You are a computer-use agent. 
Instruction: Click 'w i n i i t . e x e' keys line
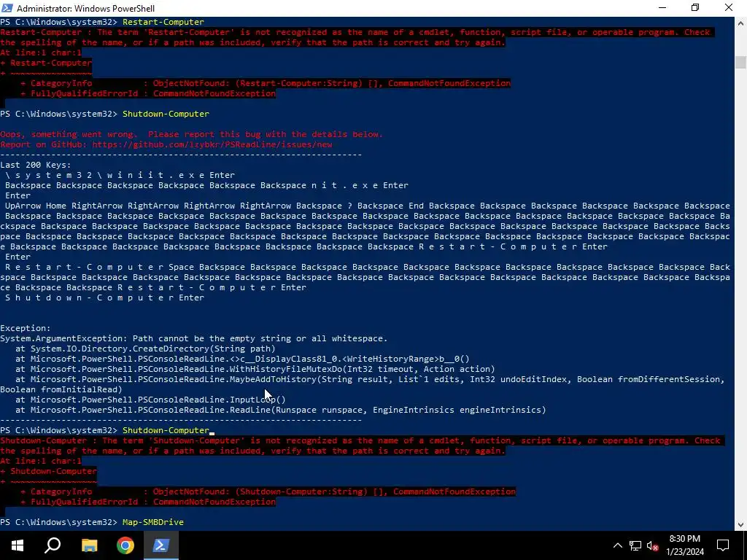(120, 175)
